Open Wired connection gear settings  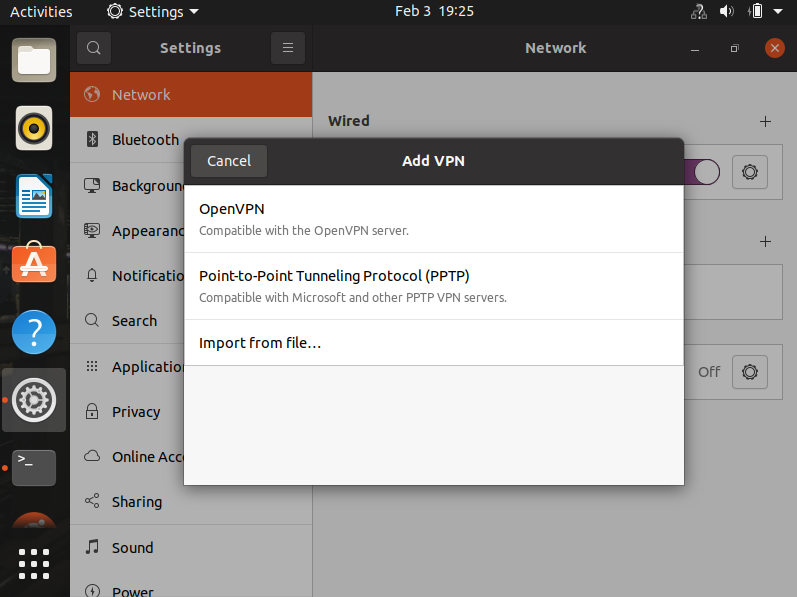[750, 172]
